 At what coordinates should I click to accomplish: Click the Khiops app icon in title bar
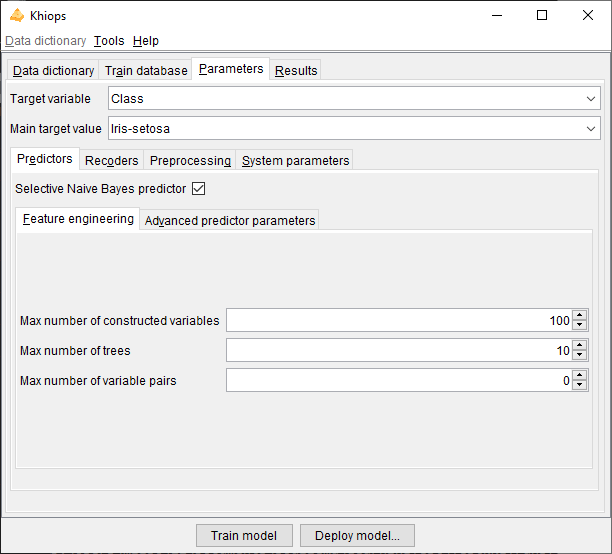coord(16,15)
